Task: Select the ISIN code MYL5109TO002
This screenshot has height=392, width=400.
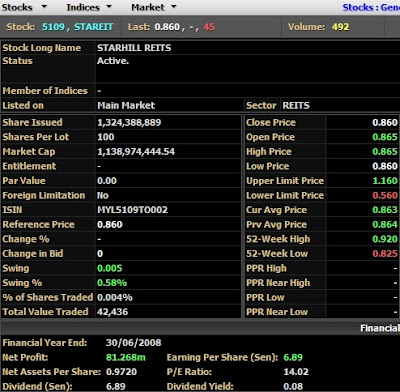Action: point(132,210)
